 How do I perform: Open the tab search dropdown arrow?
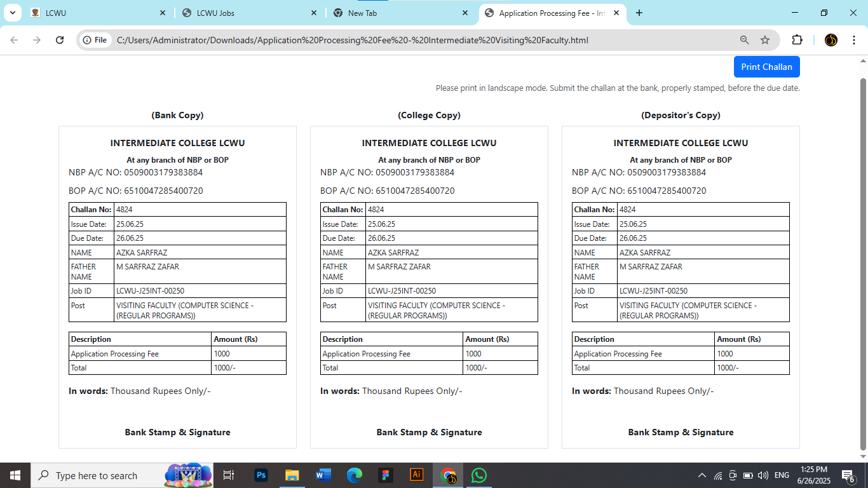[12, 13]
